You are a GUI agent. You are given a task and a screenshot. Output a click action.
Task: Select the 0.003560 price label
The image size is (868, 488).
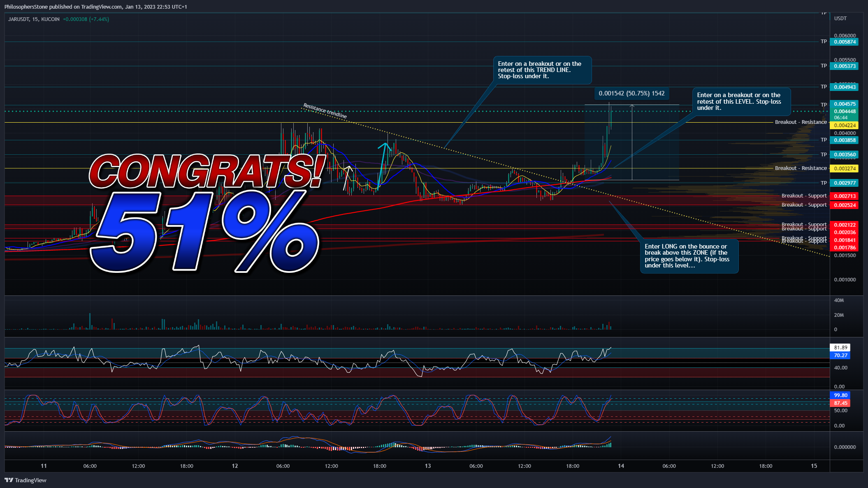(844, 155)
